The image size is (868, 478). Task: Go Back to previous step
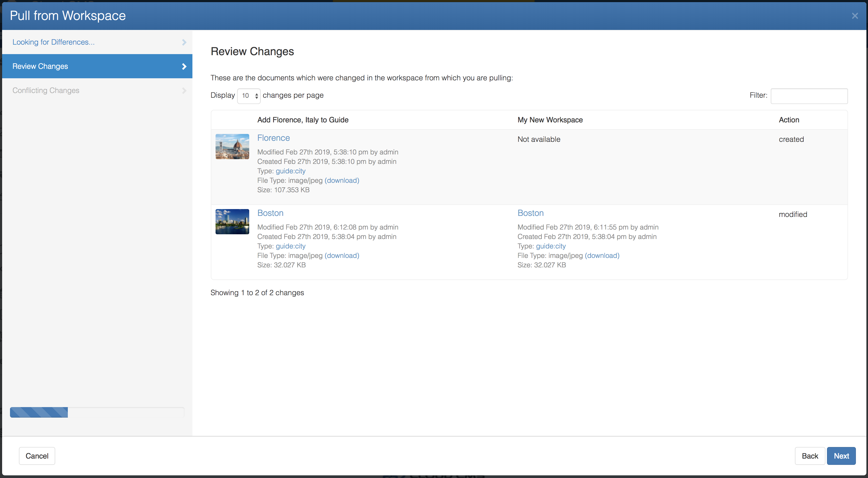[809, 456]
